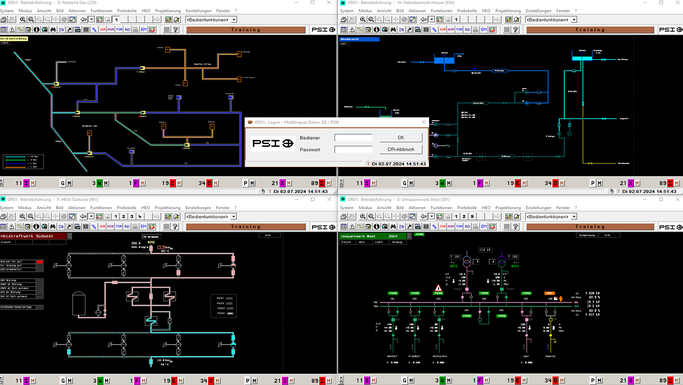Focus the Bediener input field
Viewport: 683px width, 385px height.
353,138
